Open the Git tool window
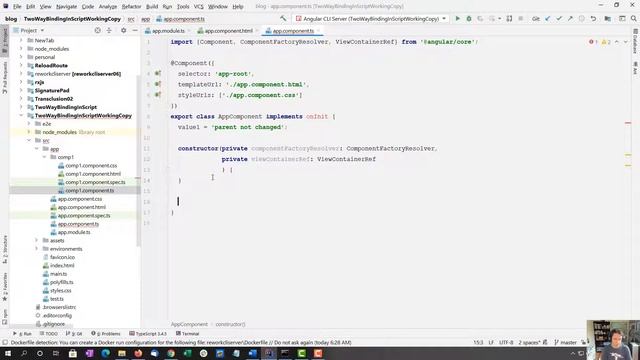Image resolution: width=640 pixels, height=360 pixels. click(x=74, y=333)
